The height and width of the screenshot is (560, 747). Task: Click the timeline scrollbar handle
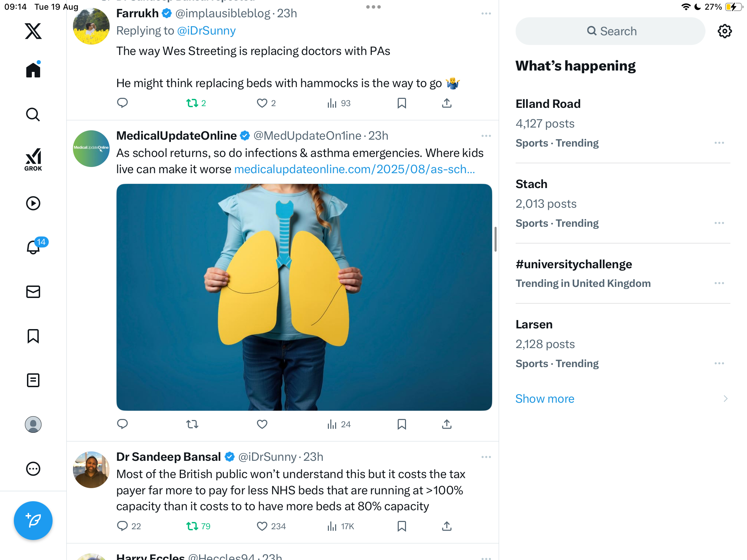496,239
